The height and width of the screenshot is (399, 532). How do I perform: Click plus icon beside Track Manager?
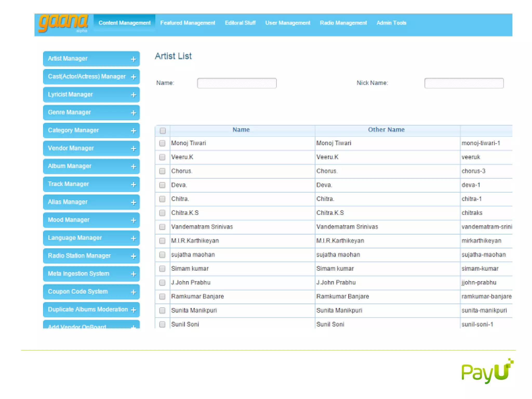click(133, 185)
